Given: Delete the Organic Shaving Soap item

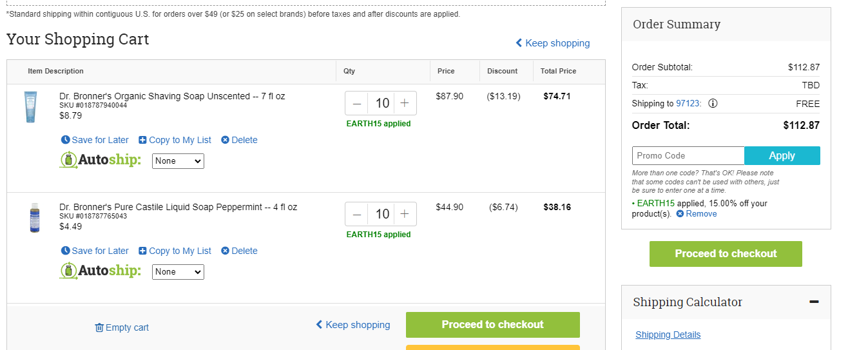Looking at the screenshot, I should click(239, 140).
